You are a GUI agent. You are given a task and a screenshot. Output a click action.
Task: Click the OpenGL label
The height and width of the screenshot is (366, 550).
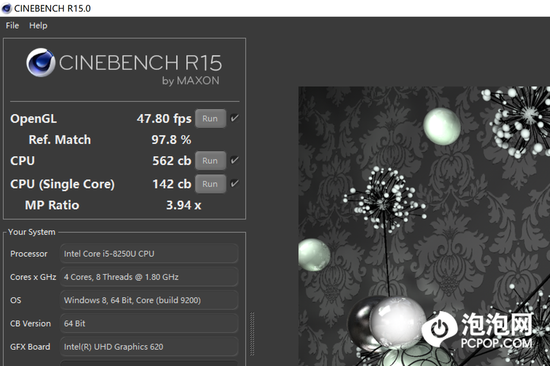point(33,119)
